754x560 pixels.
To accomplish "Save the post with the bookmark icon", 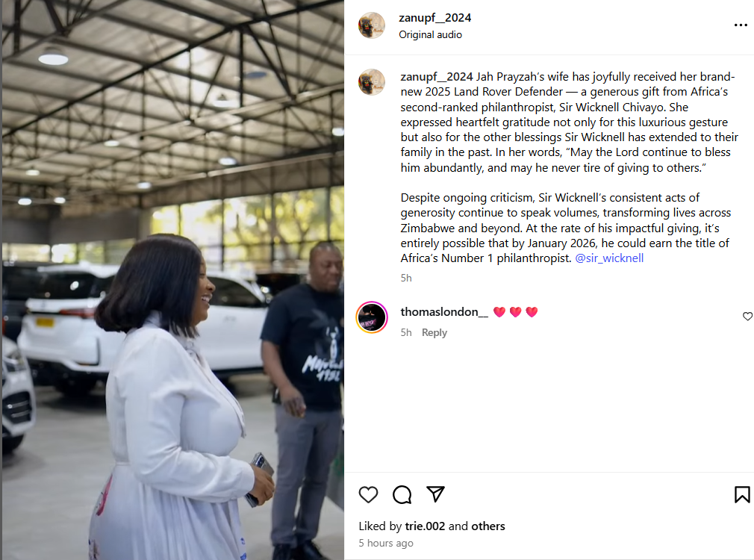I will tap(742, 494).
